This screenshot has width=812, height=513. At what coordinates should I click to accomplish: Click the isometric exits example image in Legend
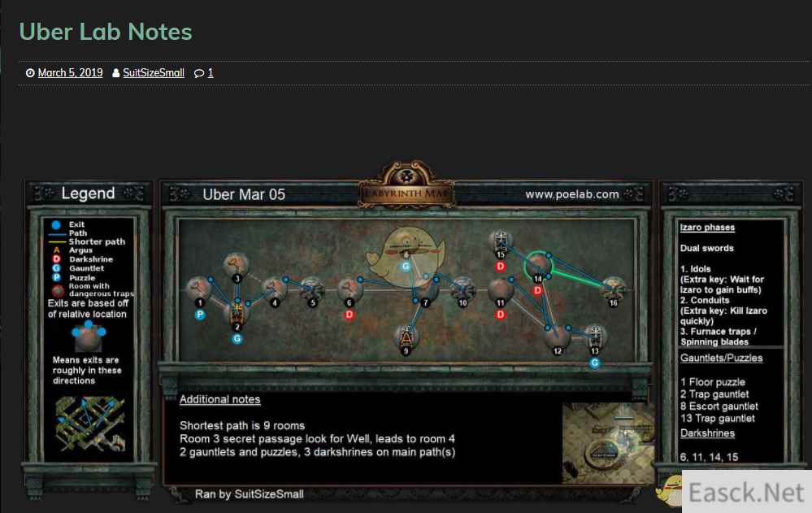(x=90, y=424)
